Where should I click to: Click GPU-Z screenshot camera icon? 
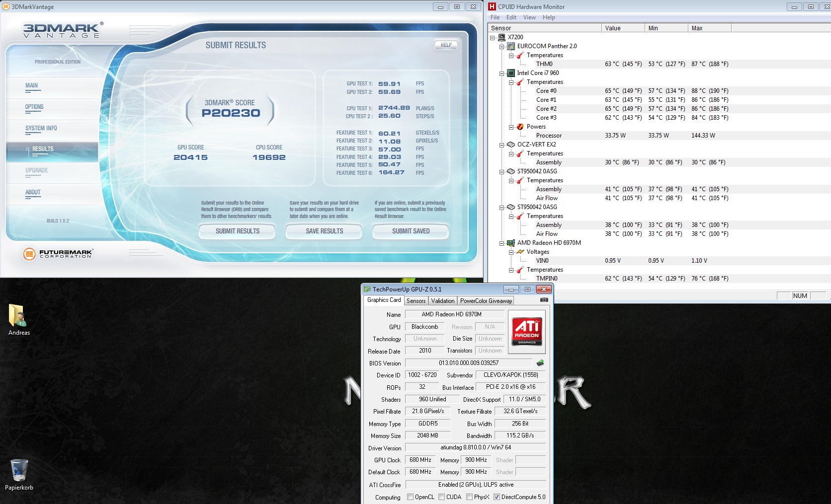(544, 300)
